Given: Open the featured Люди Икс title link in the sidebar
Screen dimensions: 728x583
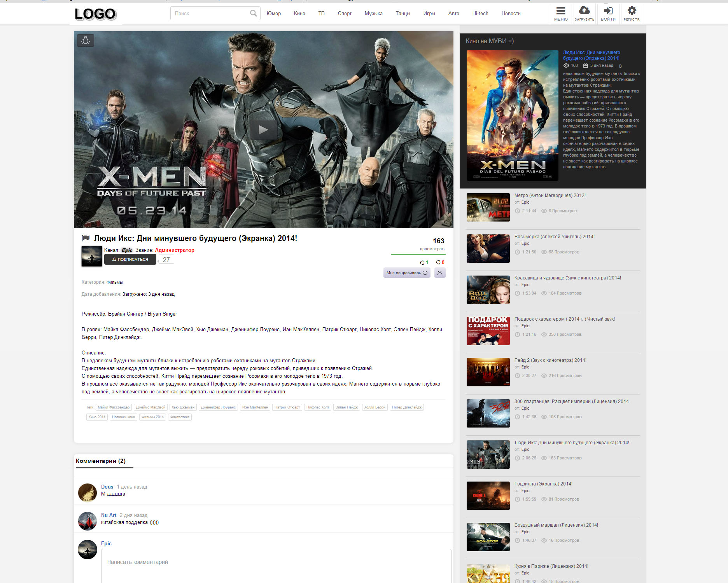Looking at the screenshot, I should pyautogui.click(x=591, y=55).
